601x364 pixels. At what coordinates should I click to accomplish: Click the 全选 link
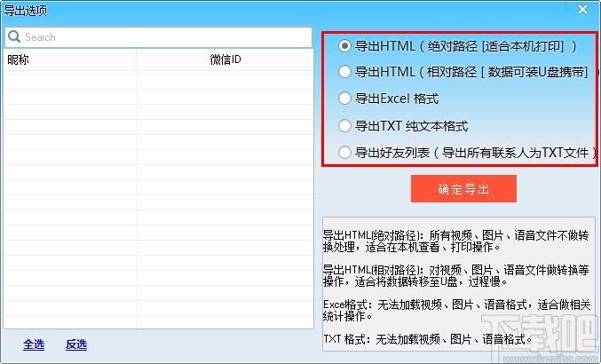point(34,344)
